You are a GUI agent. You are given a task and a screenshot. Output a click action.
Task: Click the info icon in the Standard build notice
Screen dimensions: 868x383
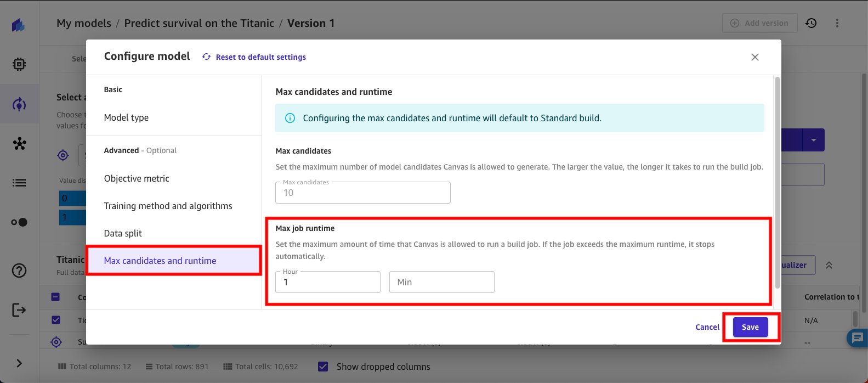[x=291, y=118]
